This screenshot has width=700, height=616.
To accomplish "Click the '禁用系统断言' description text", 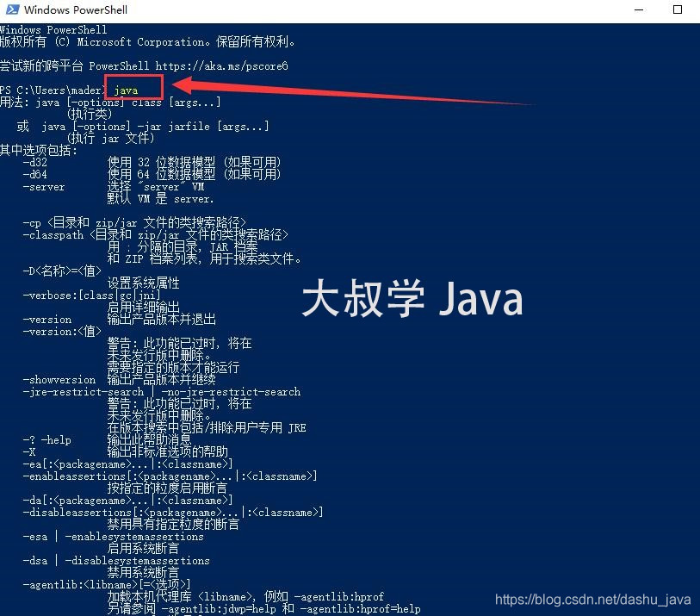I will click(143, 573).
